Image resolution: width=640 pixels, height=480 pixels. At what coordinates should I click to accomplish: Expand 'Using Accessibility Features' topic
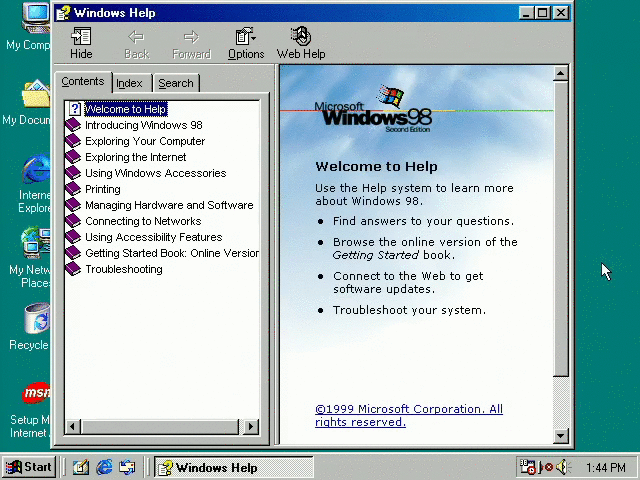[153, 237]
